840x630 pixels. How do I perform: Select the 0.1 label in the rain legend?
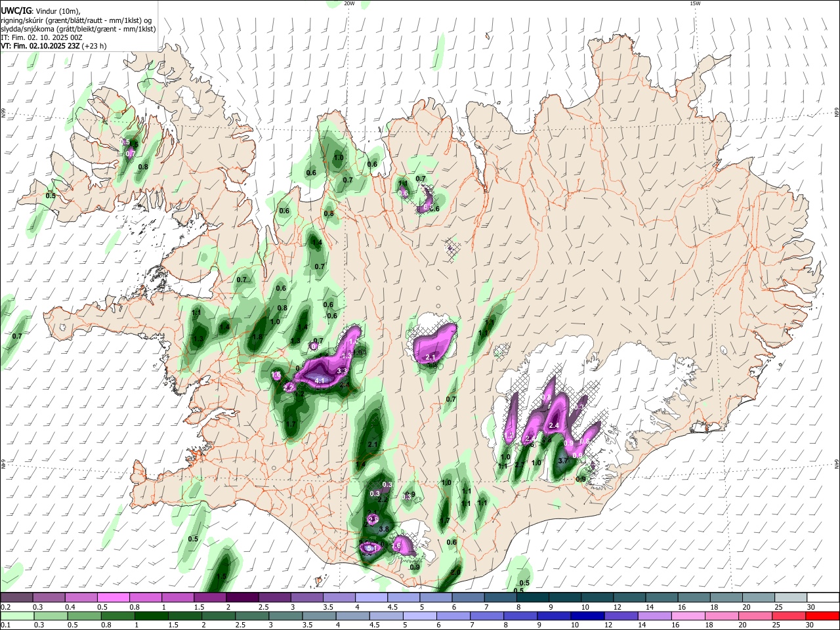point(5,625)
